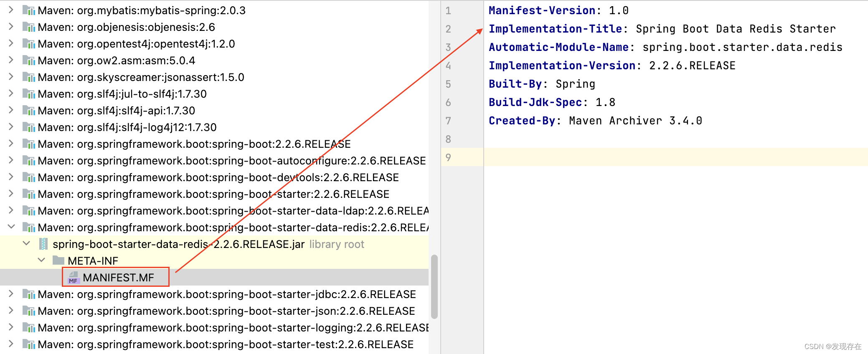The width and height of the screenshot is (868, 354).
Task: Click the spring-boot:2.2.6.RELEASE library icon
Action: pyautogui.click(x=28, y=144)
